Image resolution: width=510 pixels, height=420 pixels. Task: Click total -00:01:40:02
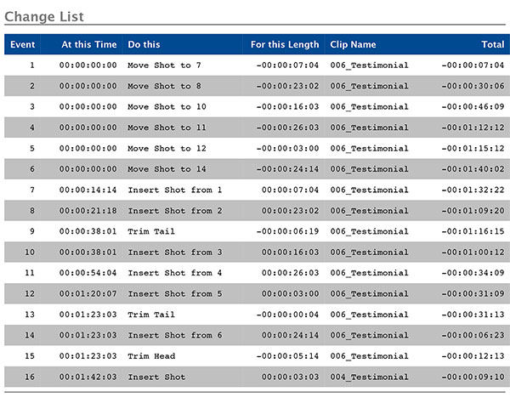[473, 169]
